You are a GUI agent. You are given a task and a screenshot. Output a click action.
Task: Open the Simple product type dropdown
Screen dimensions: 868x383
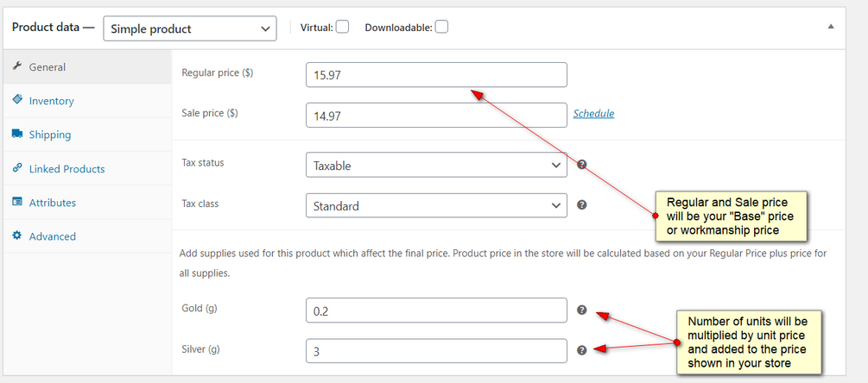[x=190, y=28]
